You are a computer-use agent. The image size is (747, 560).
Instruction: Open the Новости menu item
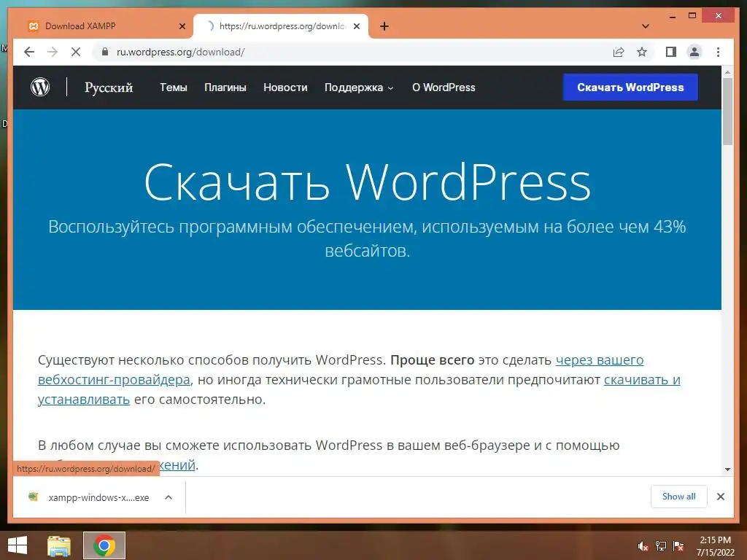285,87
